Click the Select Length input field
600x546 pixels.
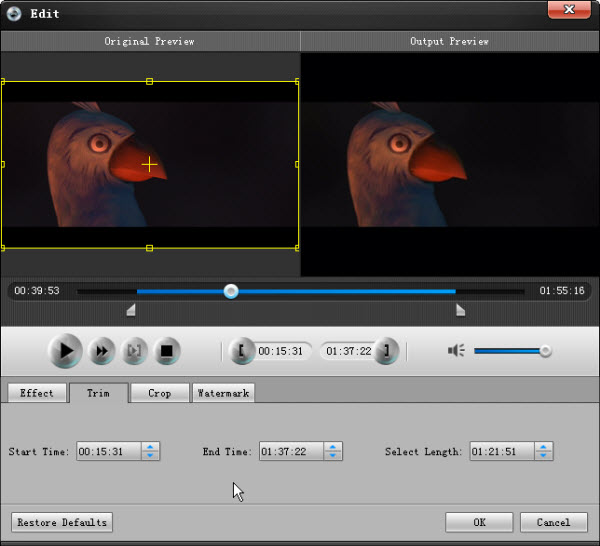(502, 451)
